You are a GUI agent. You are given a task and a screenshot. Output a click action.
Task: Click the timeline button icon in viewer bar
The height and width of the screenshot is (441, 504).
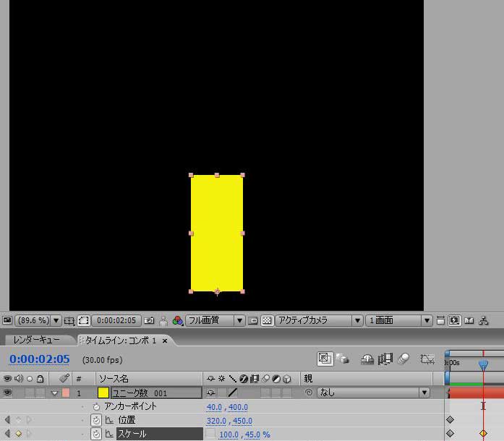pyautogui.click(x=469, y=320)
